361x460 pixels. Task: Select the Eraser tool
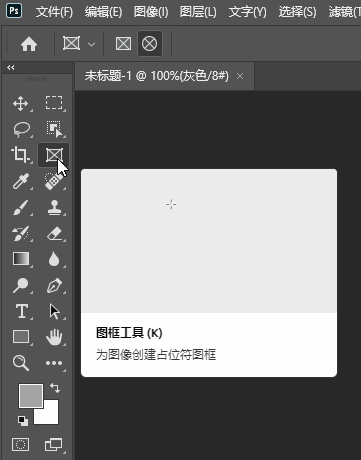[x=54, y=233]
